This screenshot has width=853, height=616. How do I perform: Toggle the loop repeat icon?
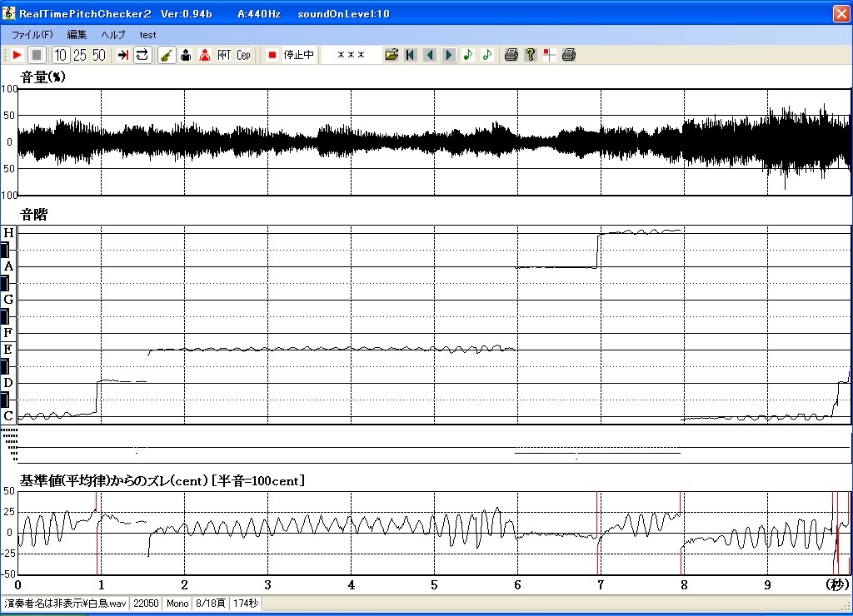point(142,55)
